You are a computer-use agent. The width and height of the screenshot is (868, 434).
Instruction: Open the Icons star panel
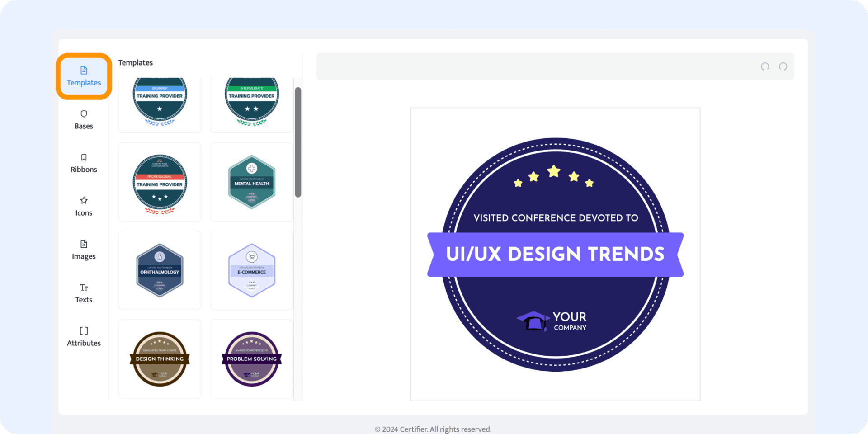tap(84, 207)
